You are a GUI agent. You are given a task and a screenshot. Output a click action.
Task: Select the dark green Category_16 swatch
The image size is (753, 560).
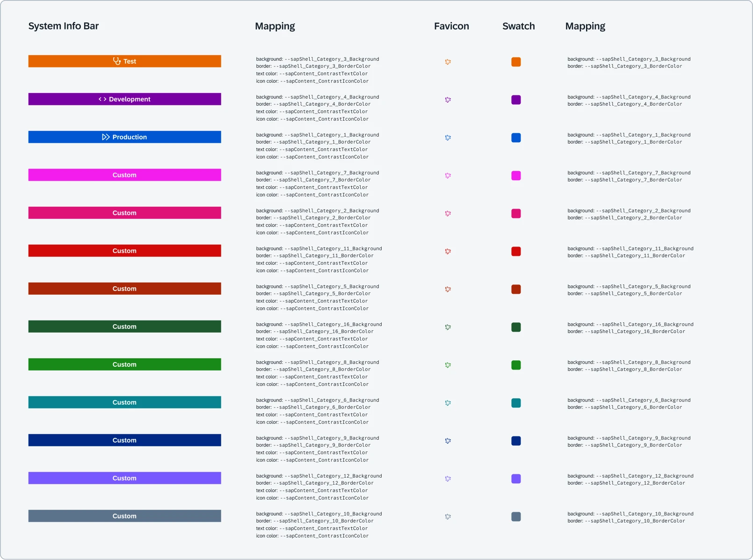tap(516, 327)
